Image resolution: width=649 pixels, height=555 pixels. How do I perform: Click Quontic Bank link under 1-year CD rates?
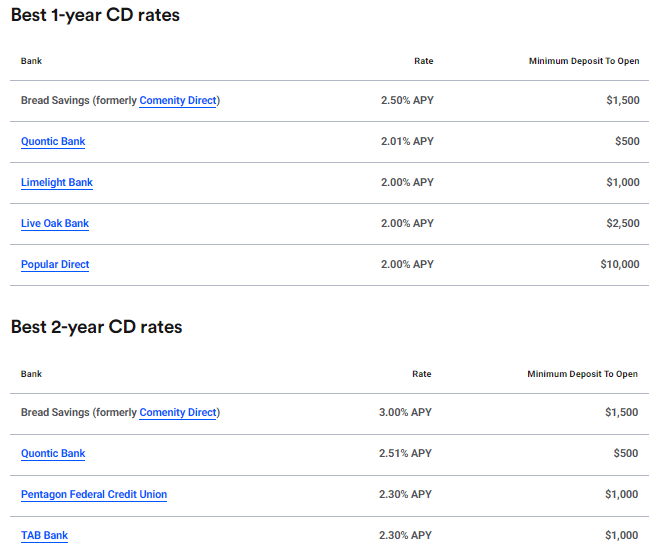point(53,142)
